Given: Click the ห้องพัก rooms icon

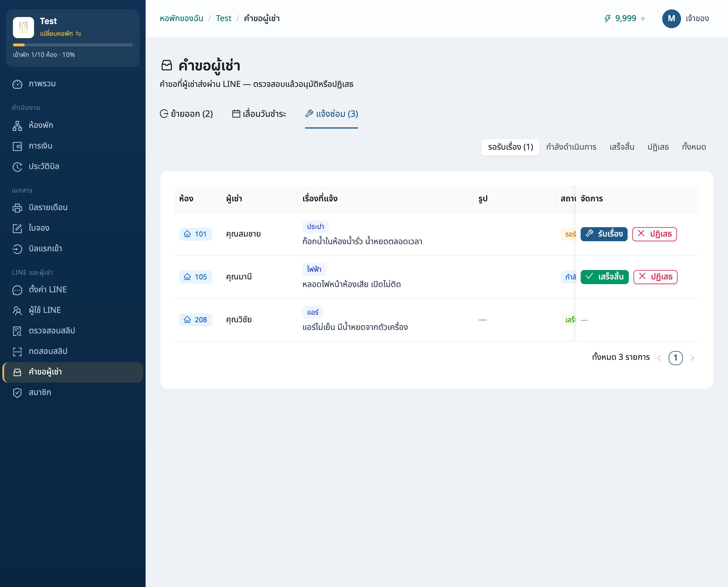Looking at the screenshot, I should click(x=17, y=126).
